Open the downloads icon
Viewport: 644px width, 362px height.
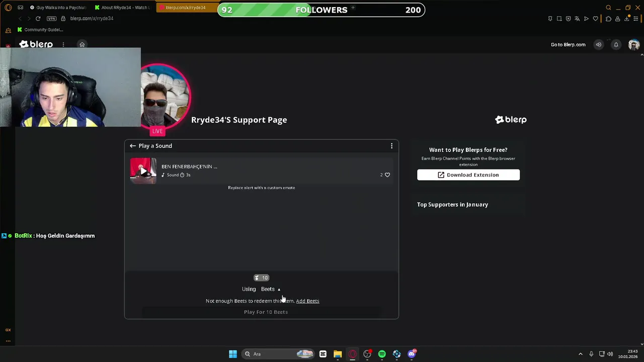point(627,19)
